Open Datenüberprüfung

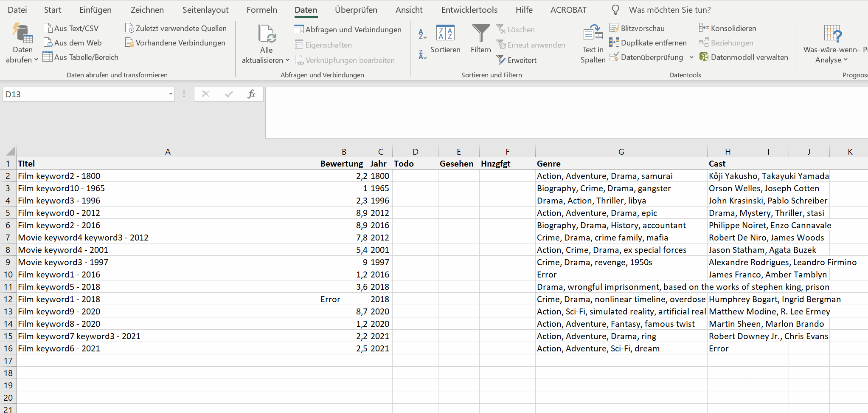click(646, 57)
